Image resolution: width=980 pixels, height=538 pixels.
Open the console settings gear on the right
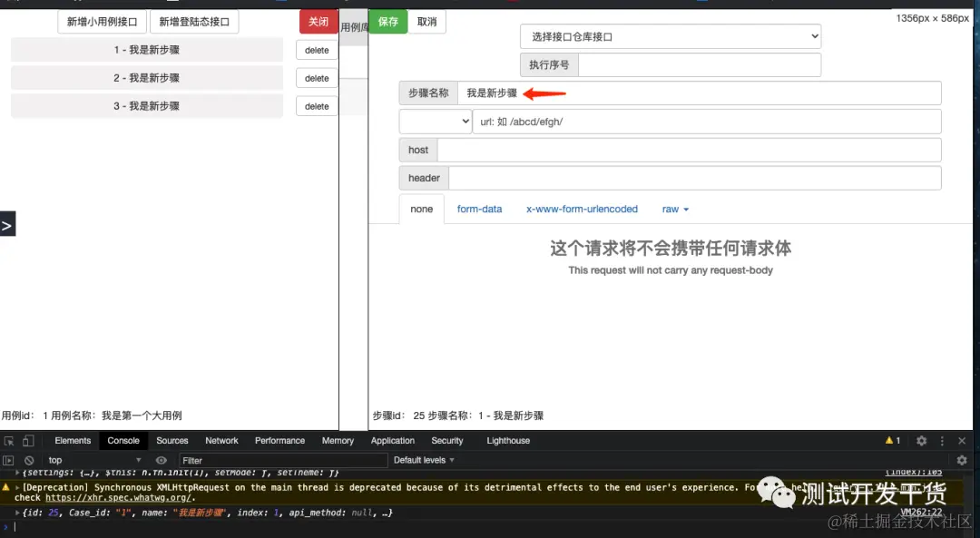(x=962, y=460)
